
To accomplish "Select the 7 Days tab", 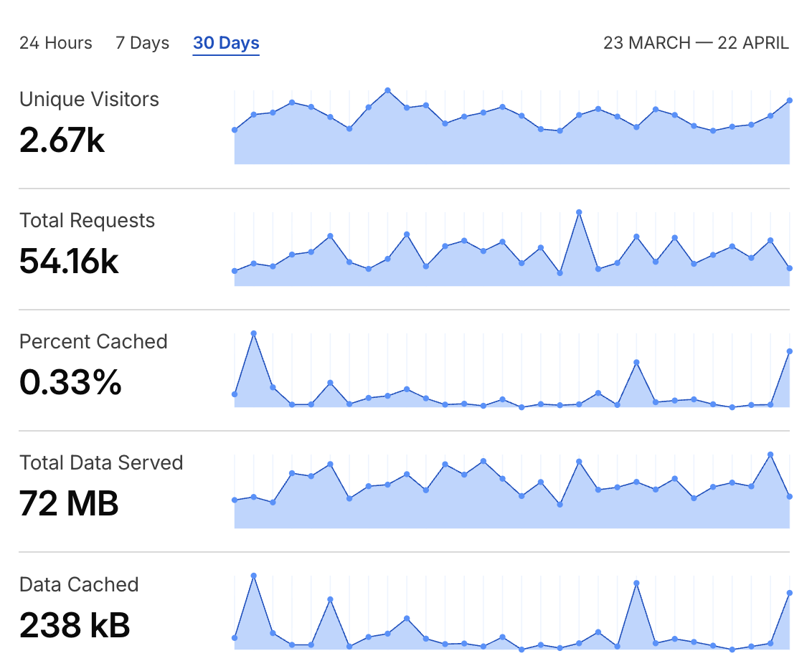I will (x=142, y=43).
